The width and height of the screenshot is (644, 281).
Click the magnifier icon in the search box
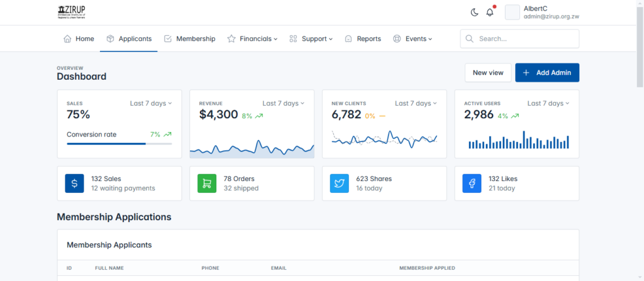(469, 38)
